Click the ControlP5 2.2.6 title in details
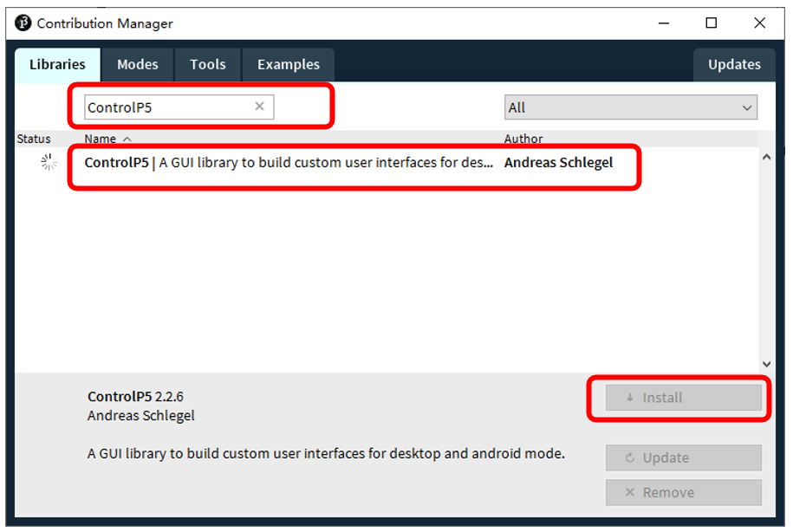The height and width of the screenshot is (532, 793). click(x=135, y=397)
